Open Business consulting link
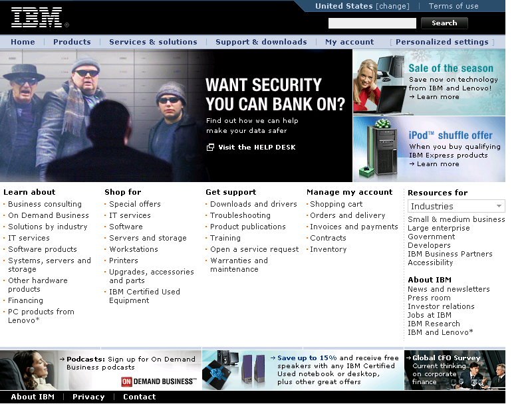Viewport: 532px width, 414px height. click(45, 204)
